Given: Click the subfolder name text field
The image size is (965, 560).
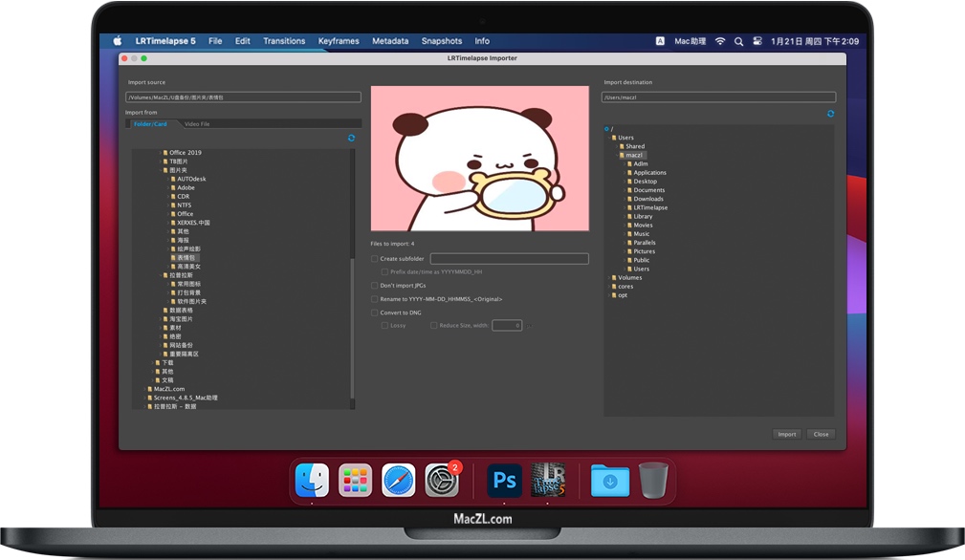Looking at the screenshot, I should [x=510, y=259].
